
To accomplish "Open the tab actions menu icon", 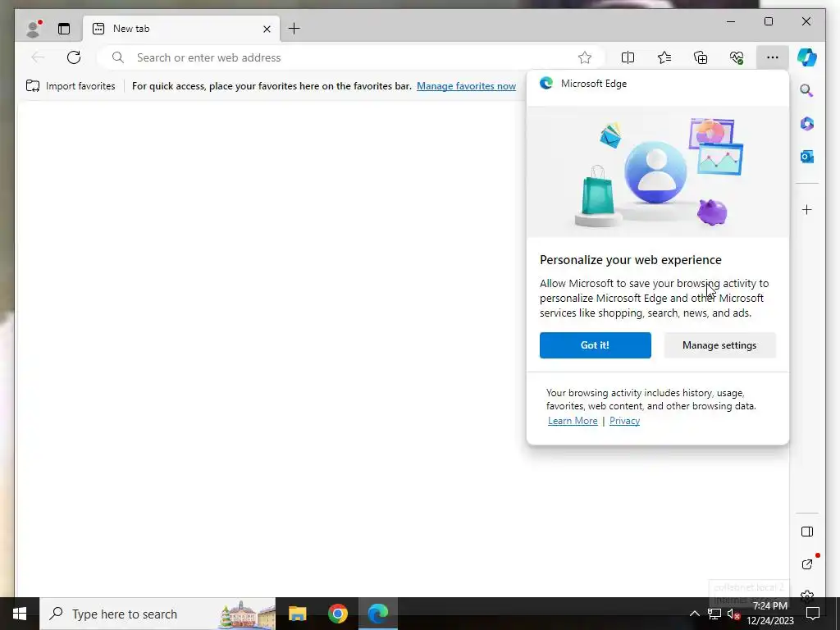I will pos(64,29).
